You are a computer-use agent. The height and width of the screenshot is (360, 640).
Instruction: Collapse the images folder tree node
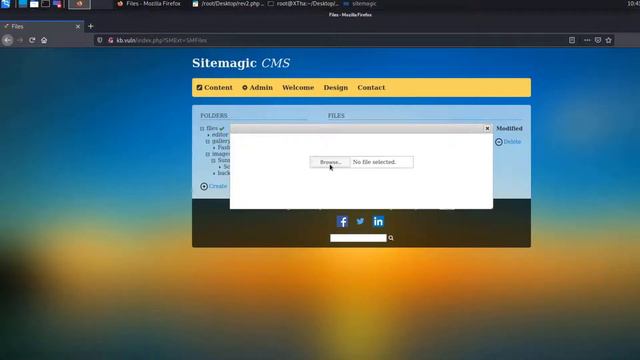(208, 154)
